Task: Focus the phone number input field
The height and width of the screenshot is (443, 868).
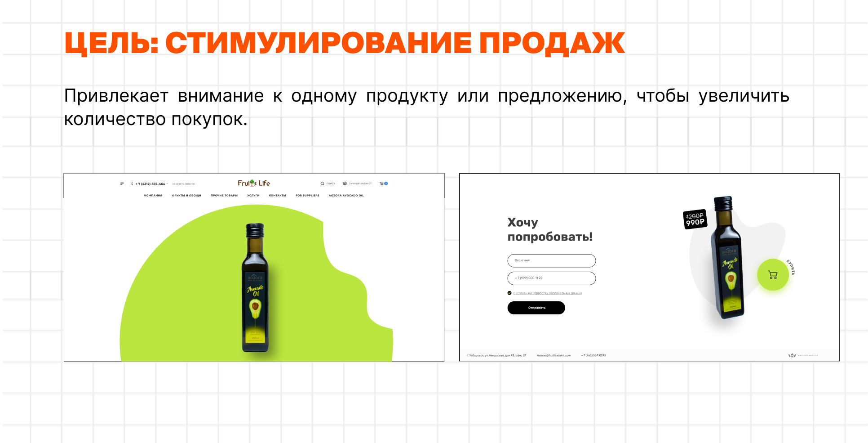Action: (x=552, y=278)
